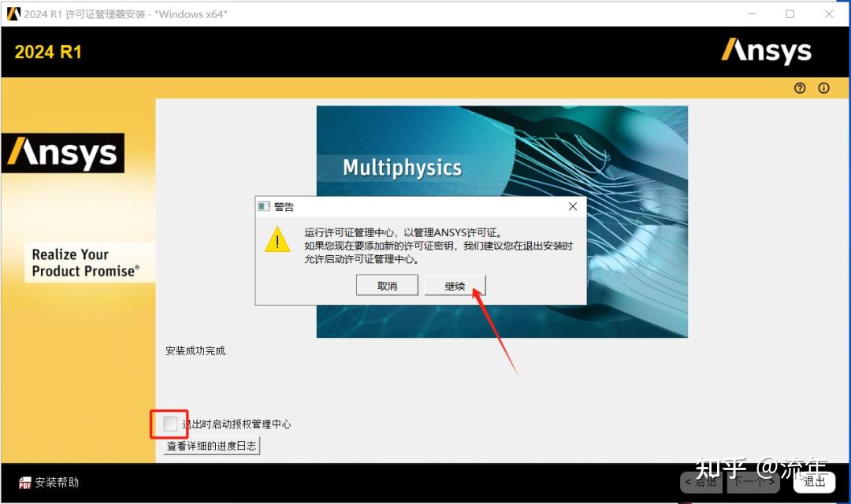Click the Ansys logo in the left sidebar
Screen dimensions: 851x504
pyautogui.click(x=62, y=153)
